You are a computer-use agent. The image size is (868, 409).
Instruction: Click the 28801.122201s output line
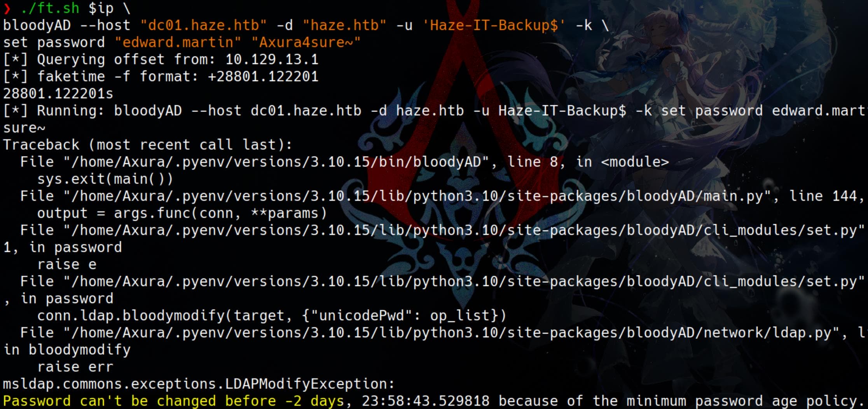[58, 94]
